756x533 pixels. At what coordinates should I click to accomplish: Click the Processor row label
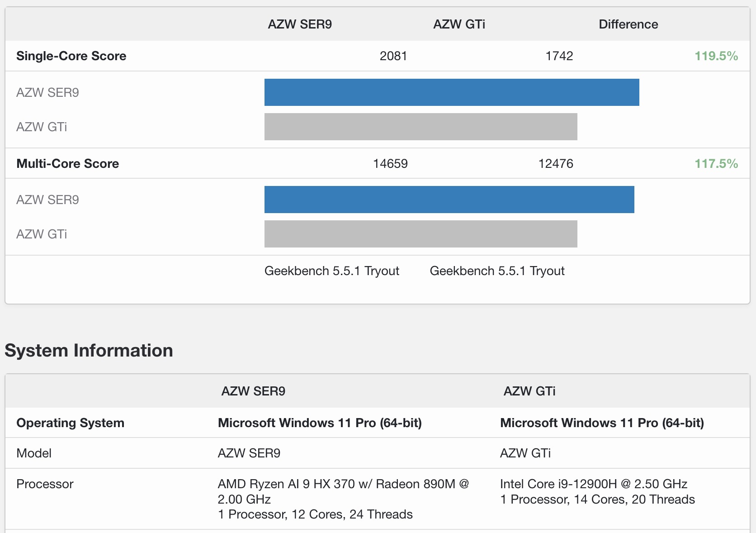tap(45, 484)
